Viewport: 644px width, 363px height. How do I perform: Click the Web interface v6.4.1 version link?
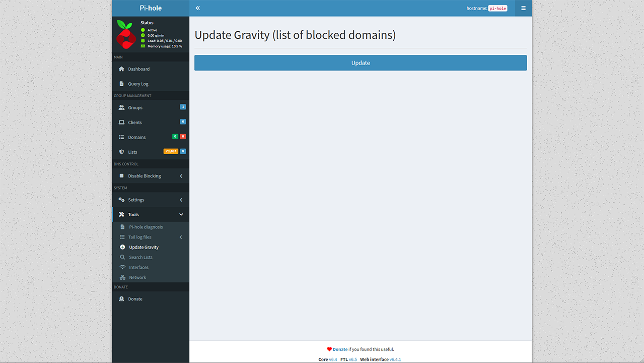[395, 359]
